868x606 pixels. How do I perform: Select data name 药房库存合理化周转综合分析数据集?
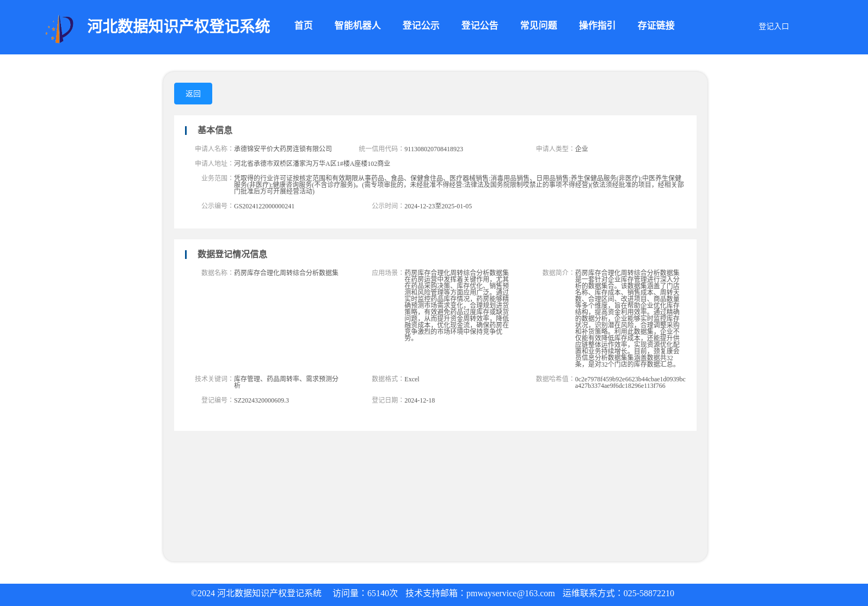pyautogui.click(x=286, y=273)
